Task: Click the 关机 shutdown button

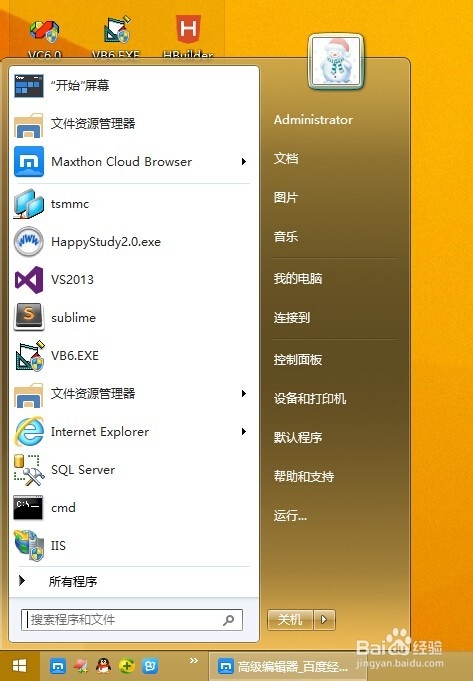Action: [x=290, y=619]
